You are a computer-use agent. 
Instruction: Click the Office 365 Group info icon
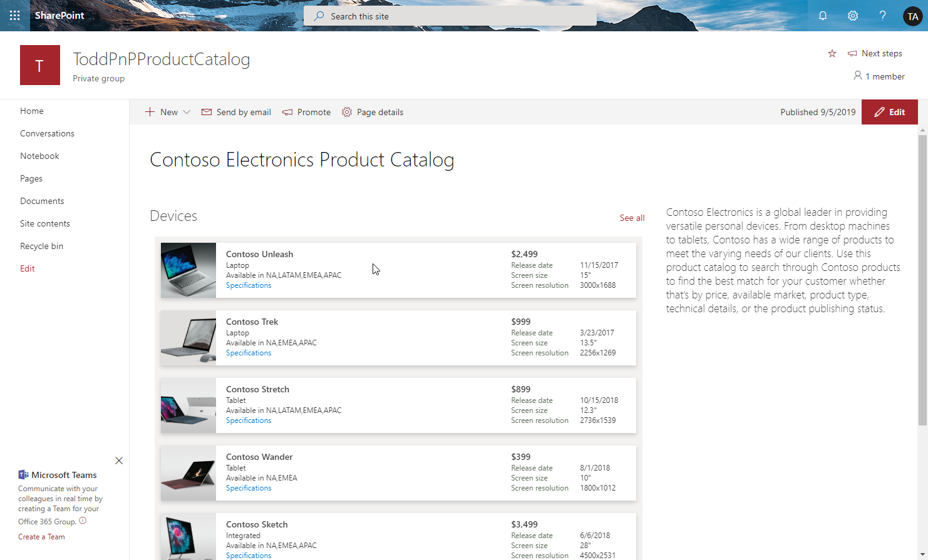83,521
